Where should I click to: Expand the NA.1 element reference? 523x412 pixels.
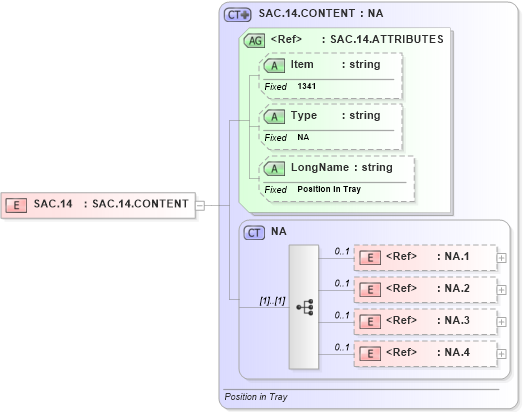tap(501, 258)
